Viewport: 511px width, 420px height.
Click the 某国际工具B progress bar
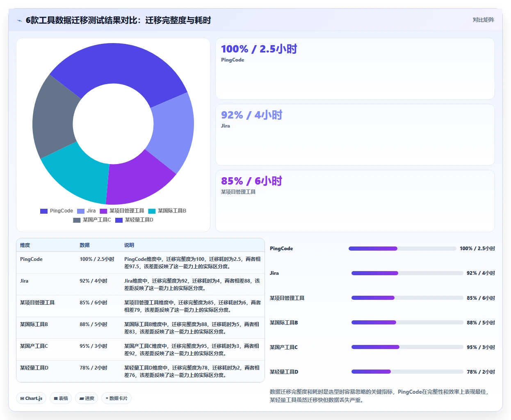click(x=407, y=322)
